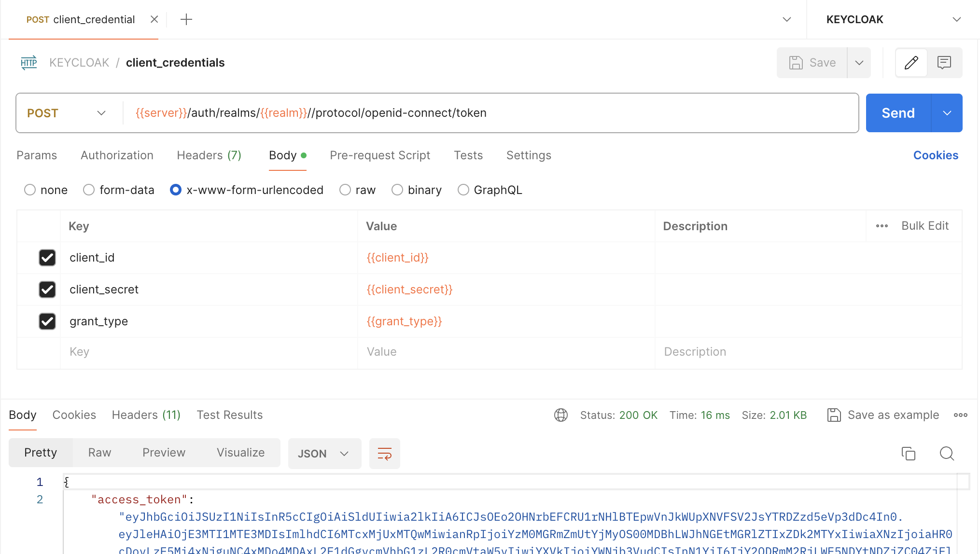980x554 pixels.
Task: Open the Pre-request Script tab
Action: coord(380,155)
